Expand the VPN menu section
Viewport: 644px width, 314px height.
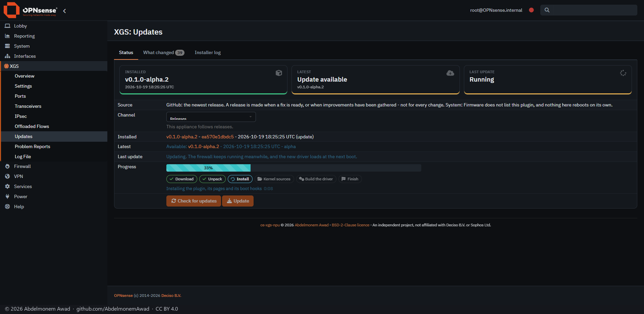[54, 176]
